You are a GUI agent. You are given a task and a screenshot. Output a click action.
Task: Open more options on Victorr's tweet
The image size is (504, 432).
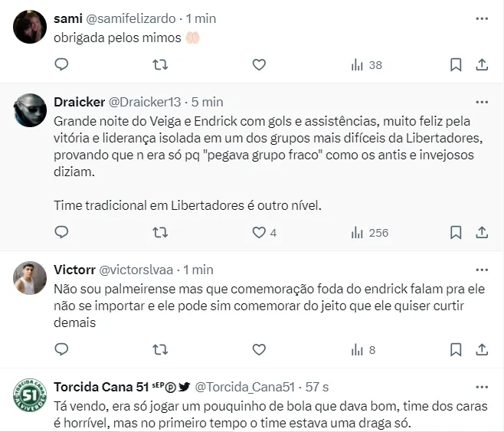tap(482, 270)
